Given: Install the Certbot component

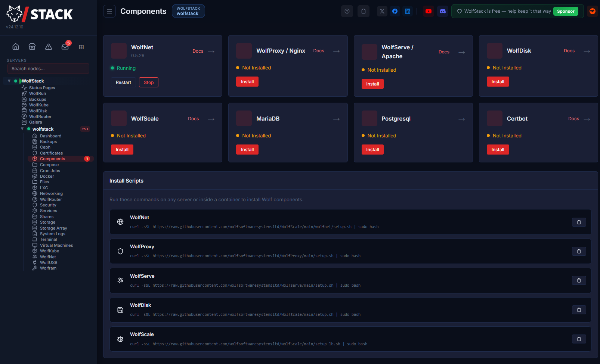Looking at the screenshot, I should pyautogui.click(x=498, y=150).
